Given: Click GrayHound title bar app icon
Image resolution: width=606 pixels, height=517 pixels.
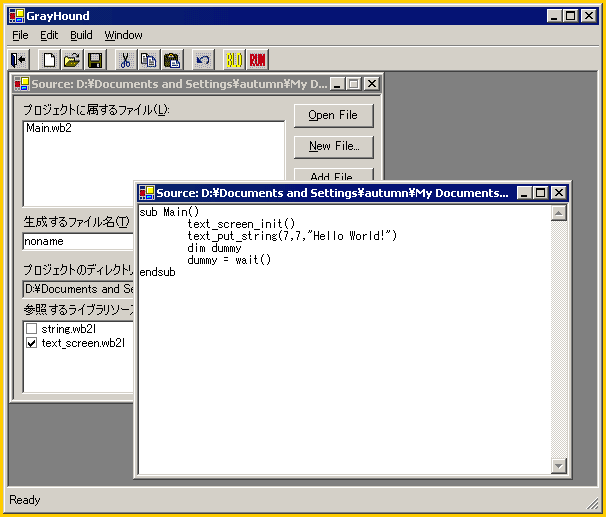Looking at the screenshot, I should (x=17, y=15).
